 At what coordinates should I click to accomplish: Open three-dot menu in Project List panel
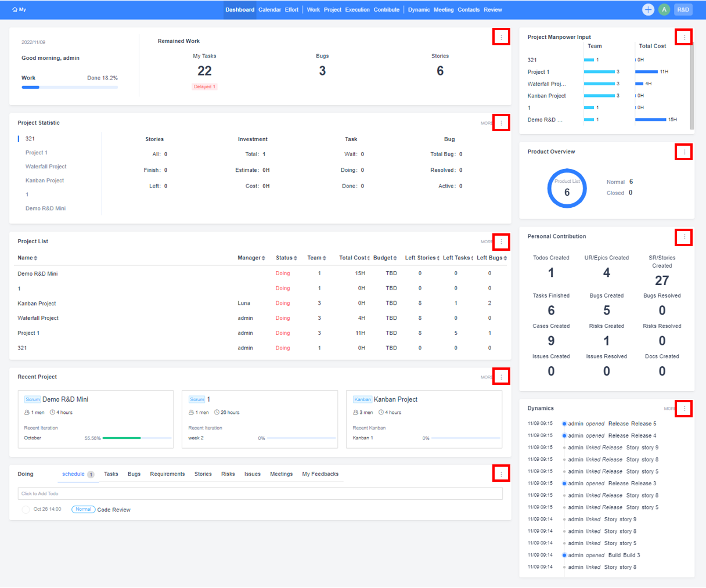tap(501, 241)
